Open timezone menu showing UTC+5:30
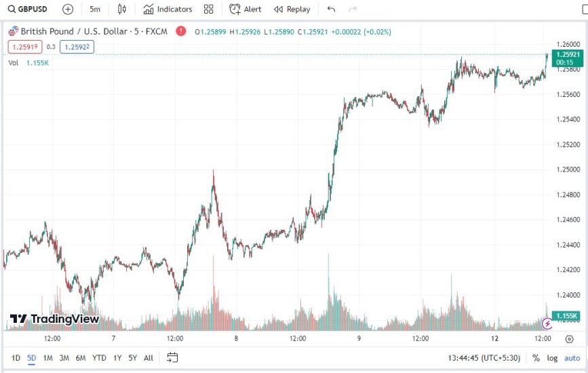Image resolution: width=588 pixels, height=373 pixels. click(485, 358)
